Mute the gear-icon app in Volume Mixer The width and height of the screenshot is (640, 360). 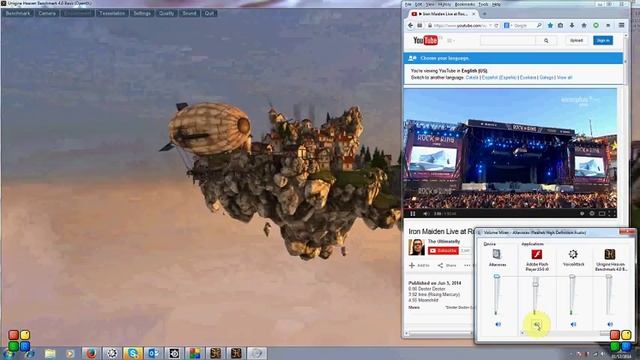point(573,324)
